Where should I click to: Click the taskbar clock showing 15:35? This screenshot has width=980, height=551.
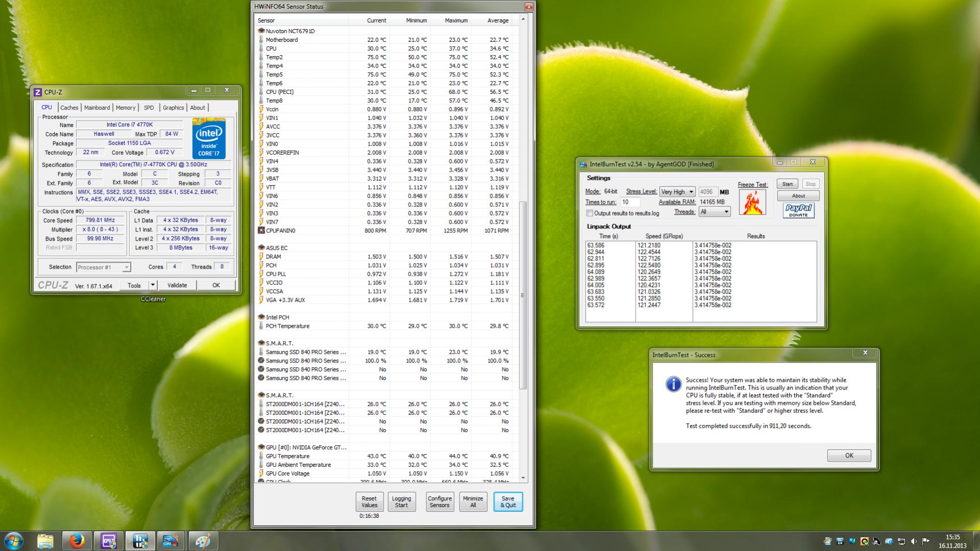point(952,541)
